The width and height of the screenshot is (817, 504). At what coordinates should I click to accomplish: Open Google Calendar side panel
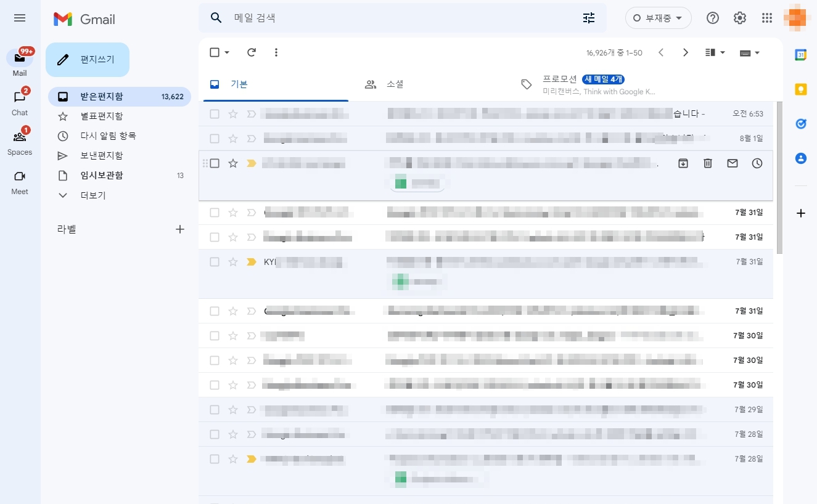pyautogui.click(x=800, y=55)
